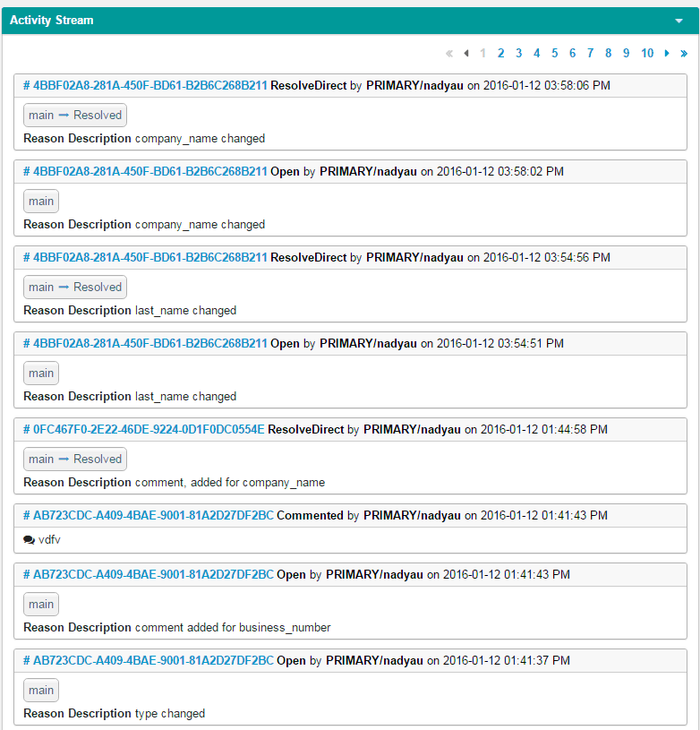Go to page 7 of results
Image resolution: width=700 pixels, height=730 pixels.
(590, 54)
